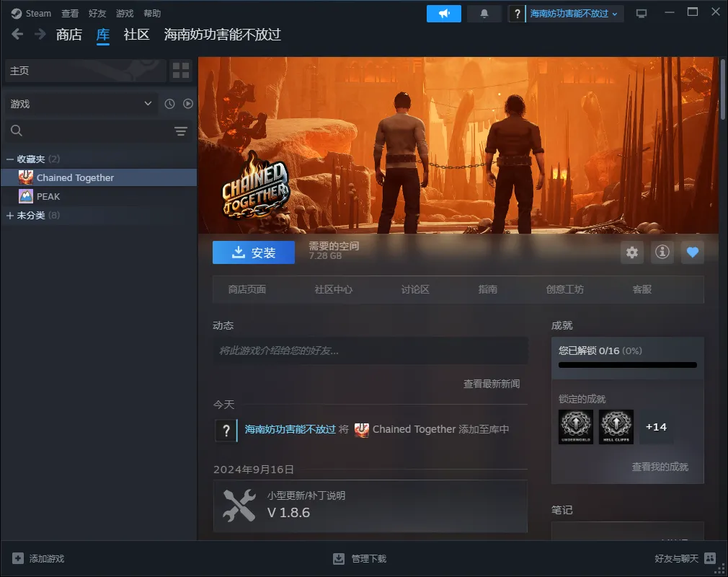Click the recent activity clock icon
This screenshot has width=728, height=577.
169,104
